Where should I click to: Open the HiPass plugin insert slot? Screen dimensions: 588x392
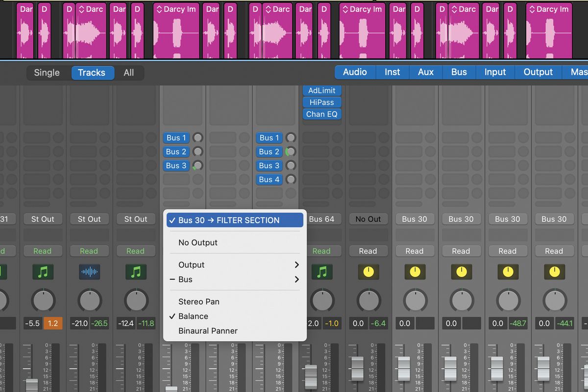[322, 102]
